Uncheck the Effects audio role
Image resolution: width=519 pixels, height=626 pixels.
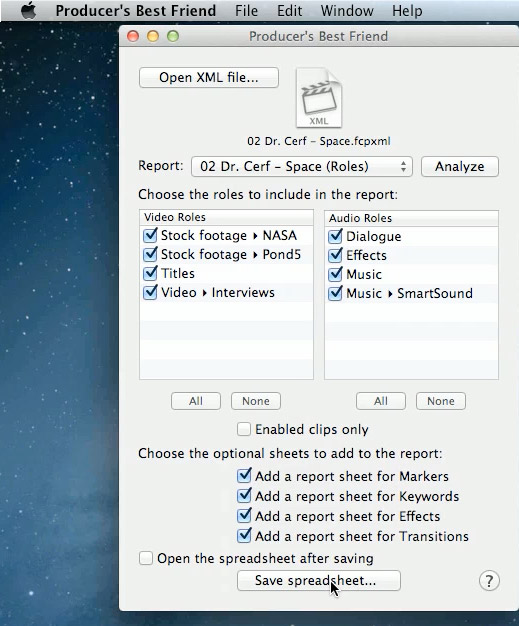[335, 255]
